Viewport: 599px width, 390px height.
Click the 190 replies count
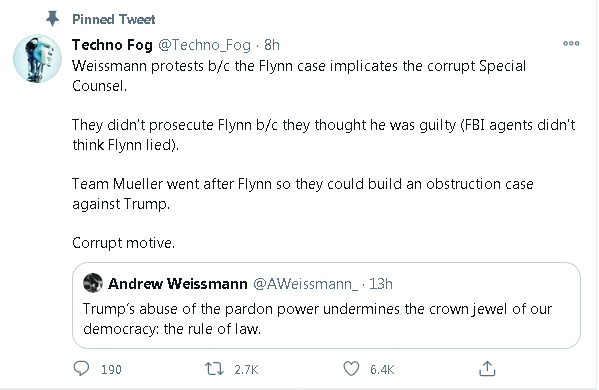pos(111,369)
